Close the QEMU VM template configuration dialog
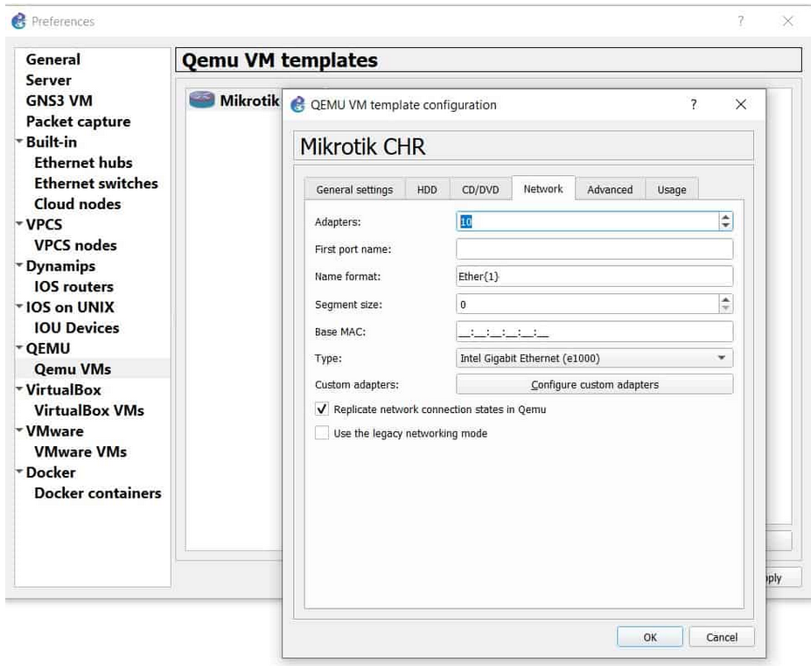Screen dimensions: 811x672 coord(741,104)
